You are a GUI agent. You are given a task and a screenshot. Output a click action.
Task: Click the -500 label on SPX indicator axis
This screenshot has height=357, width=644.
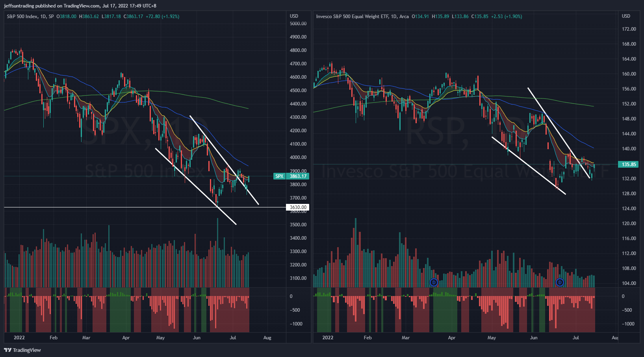click(295, 310)
